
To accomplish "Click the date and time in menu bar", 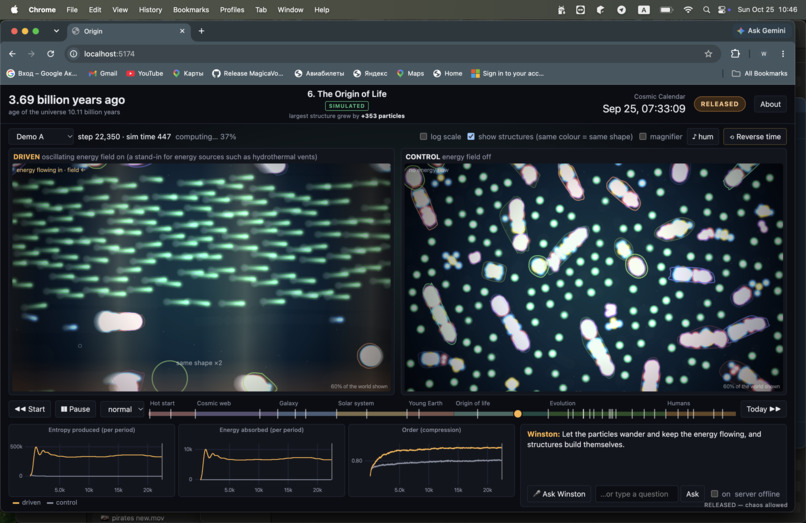I will tap(767, 10).
